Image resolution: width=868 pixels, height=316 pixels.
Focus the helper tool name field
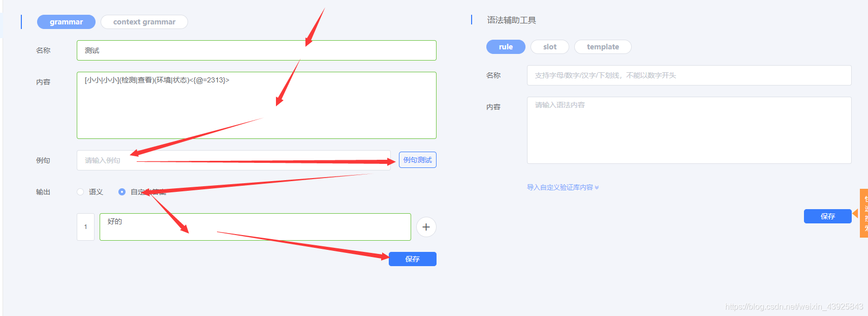coord(689,75)
